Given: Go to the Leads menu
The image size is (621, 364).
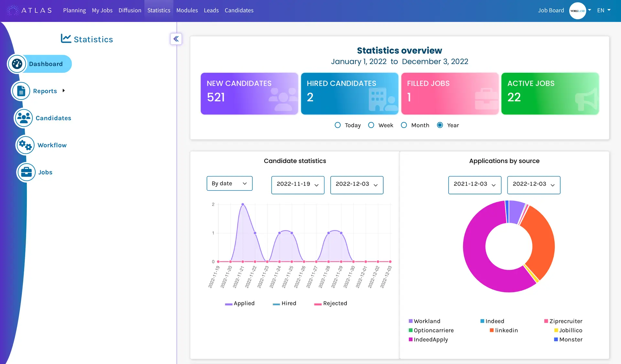Looking at the screenshot, I should pyautogui.click(x=211, y=10).
